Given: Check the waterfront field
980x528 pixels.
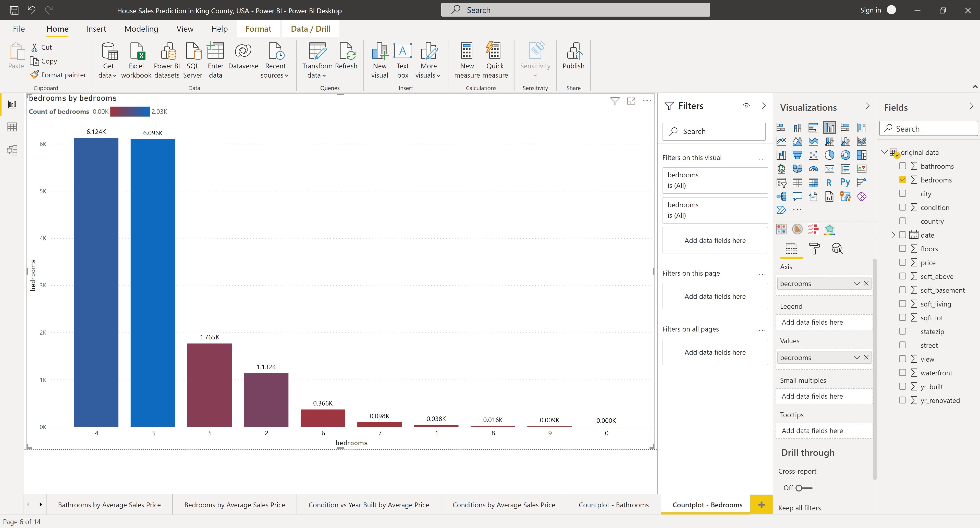Looking at the screenshot, I should pos(902,372).
